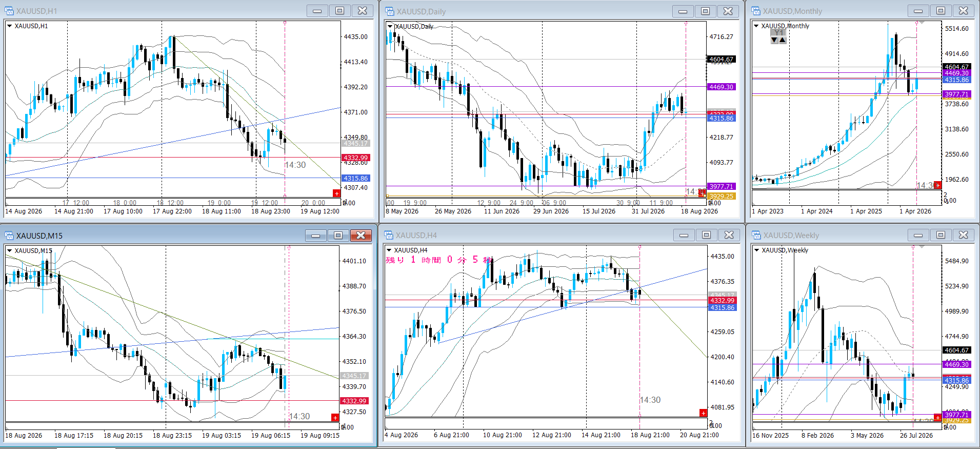Click the purple 4469.30 price label in Daily chart

[x=721, y=87]
